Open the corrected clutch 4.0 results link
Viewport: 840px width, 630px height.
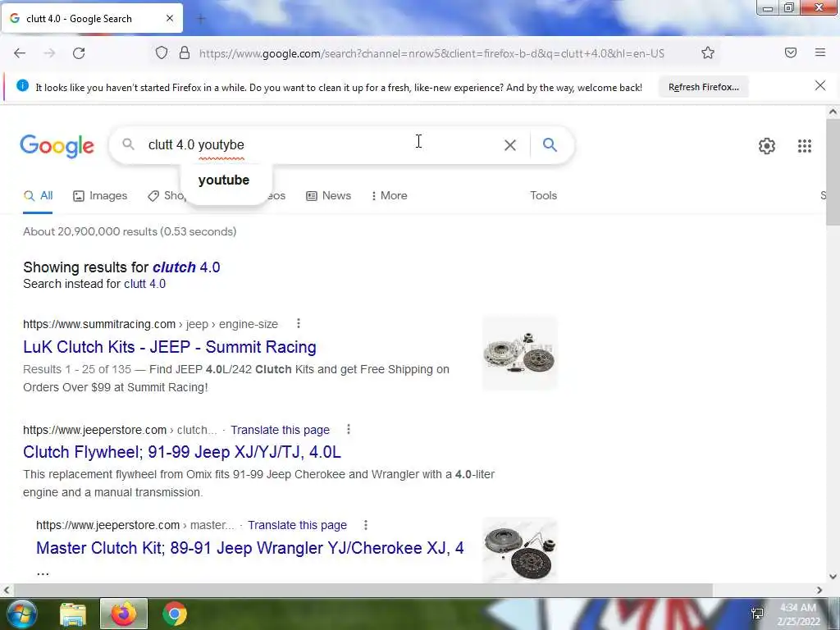(186, 267)
